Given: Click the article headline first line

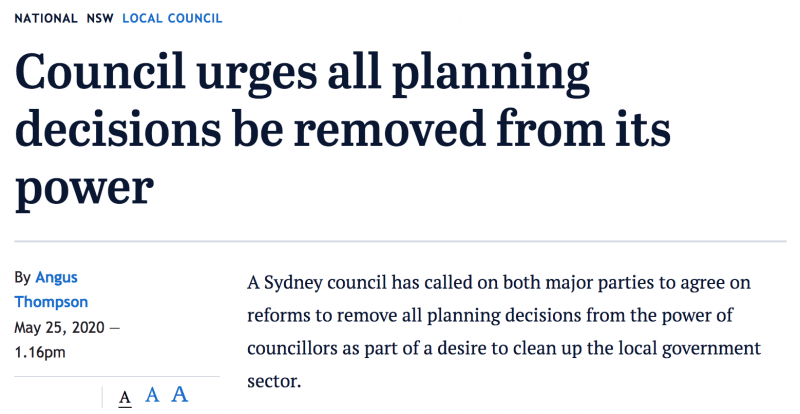Looking at the screenshot, I should click(303, 73).
